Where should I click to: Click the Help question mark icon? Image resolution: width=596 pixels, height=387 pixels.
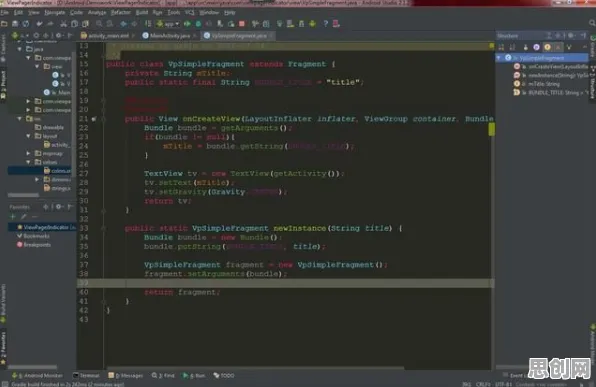pyautogui.click(x=325, y=24)
